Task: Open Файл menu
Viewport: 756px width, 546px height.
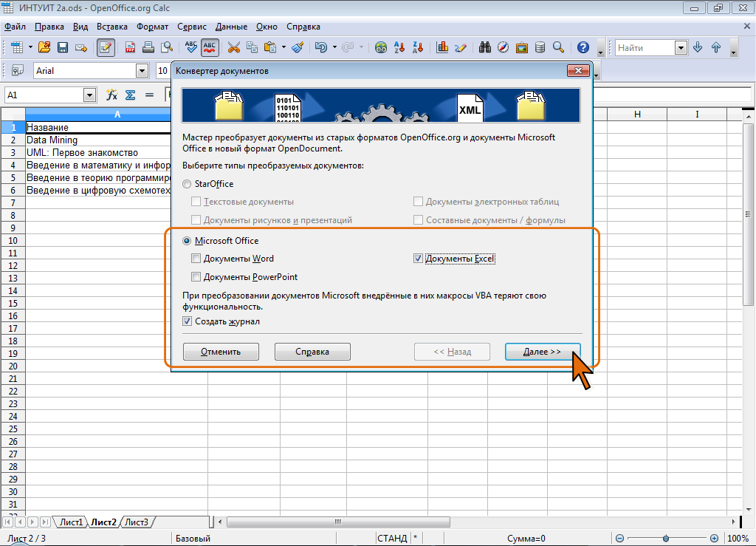Action: [x=15, y=27]
